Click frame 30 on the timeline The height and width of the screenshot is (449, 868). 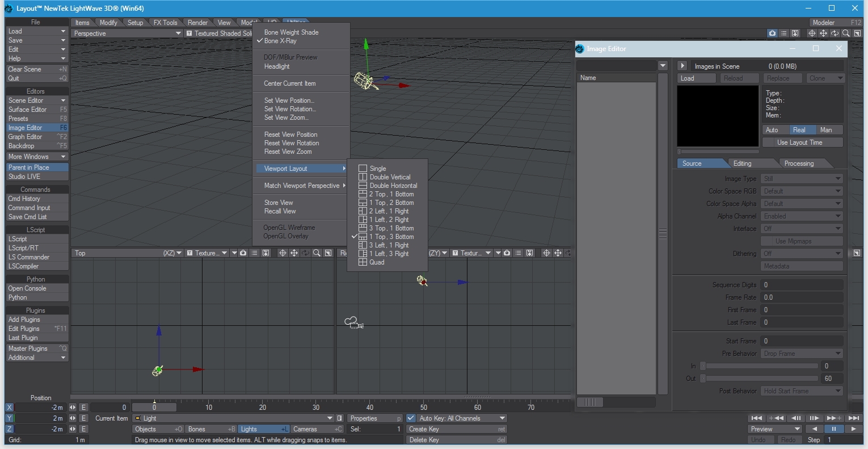pyautogui.click(x=316, y=407)
